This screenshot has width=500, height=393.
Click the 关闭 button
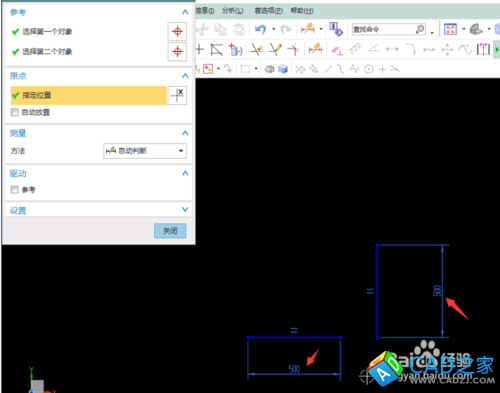(170, 231)
